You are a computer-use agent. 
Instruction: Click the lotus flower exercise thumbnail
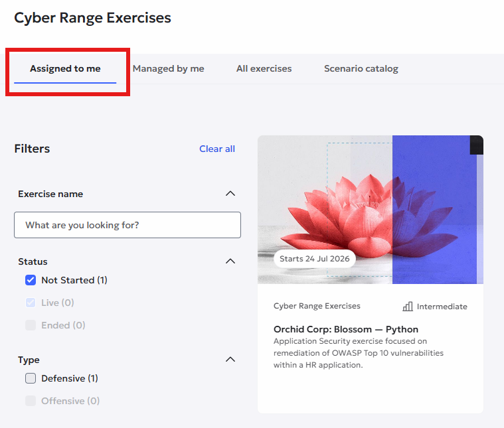pyautogui.click(x=371, y=210)
